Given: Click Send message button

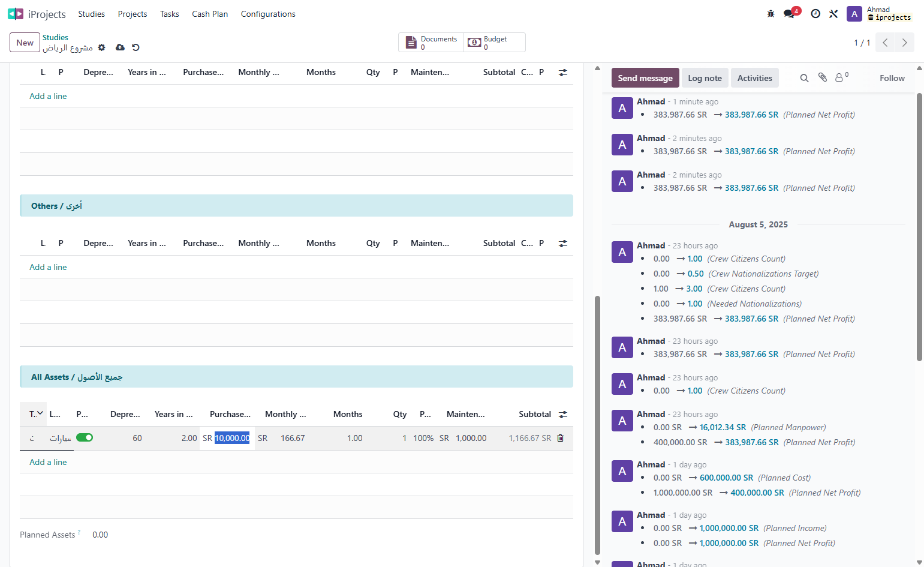Looking at the screenshot, I should (645, 78).
